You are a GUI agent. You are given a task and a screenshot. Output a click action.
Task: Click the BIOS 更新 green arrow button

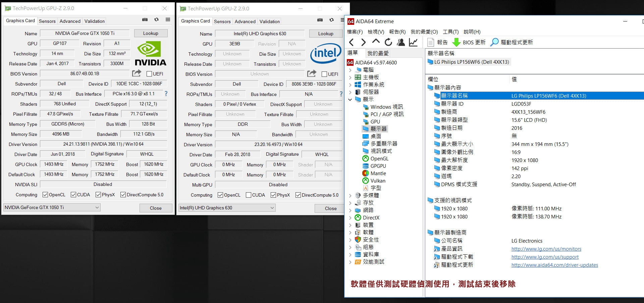tap(469, 42)
